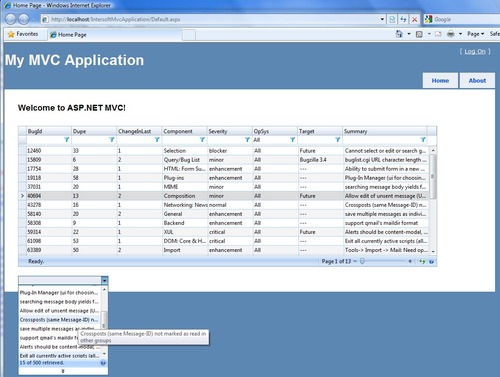500x377 pixels.
Task: Click the grid help icon in status bar
Action: pos(431,262)
